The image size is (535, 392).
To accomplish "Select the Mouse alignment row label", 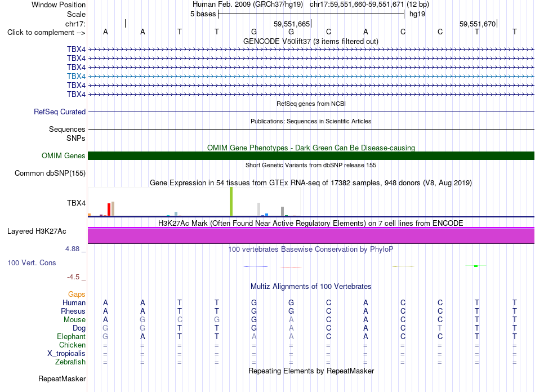I will 74,320.
